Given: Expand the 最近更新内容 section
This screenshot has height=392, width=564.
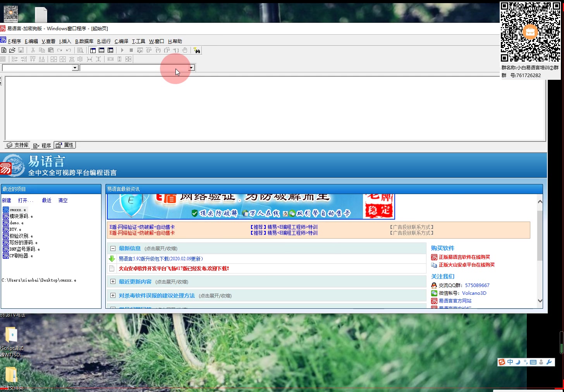Looking at the screenshot, I should click(113, 282).
